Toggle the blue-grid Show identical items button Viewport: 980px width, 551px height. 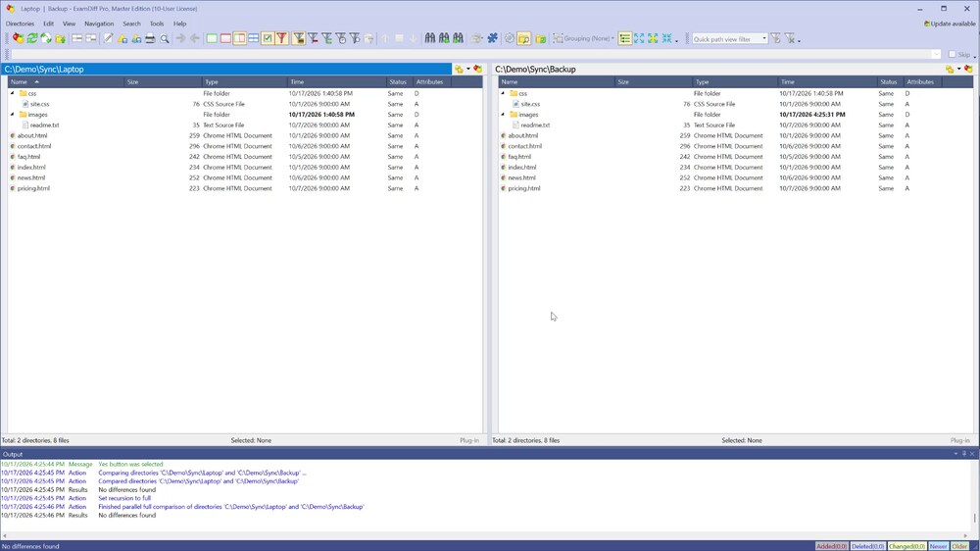coord(253,39)
